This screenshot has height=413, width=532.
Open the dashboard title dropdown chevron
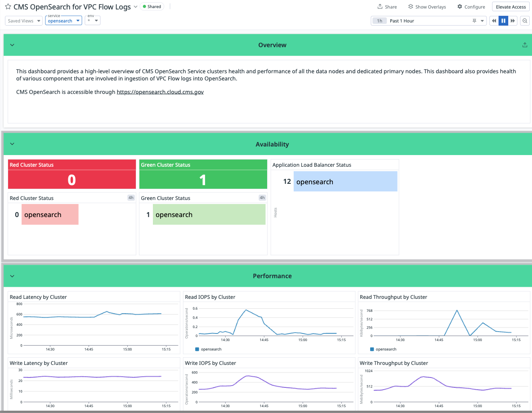(135, 7)
